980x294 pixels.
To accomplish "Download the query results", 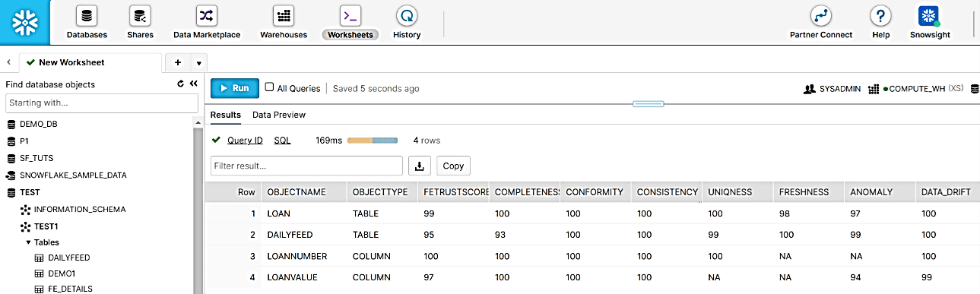I will pos(420,166).
